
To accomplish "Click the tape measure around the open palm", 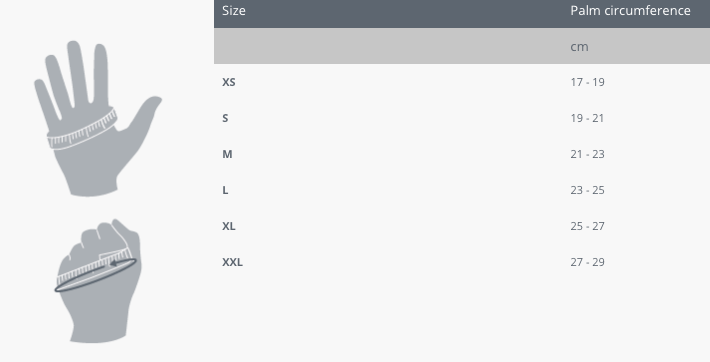I will (x=82, y=129).
